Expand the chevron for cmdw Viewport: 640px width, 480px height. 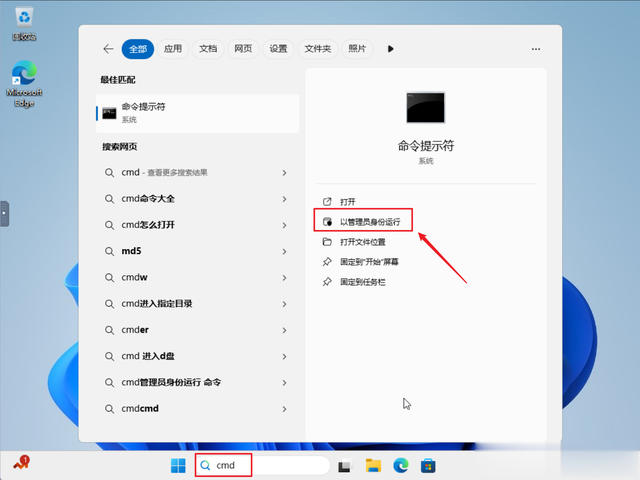[284, 278]
